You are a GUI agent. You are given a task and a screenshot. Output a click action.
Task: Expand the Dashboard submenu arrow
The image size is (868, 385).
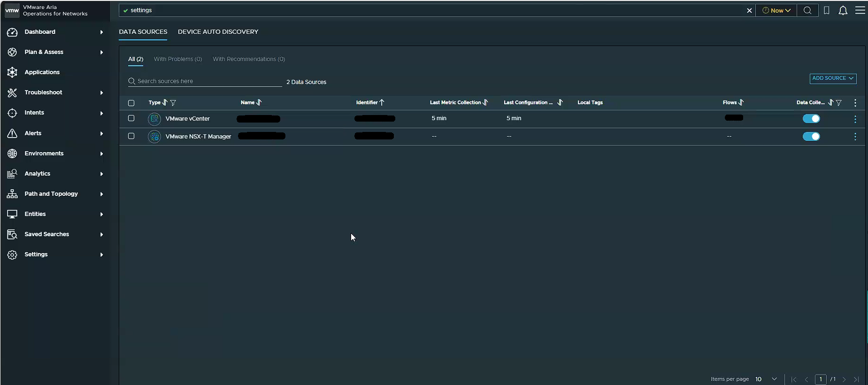click(101, 32)
